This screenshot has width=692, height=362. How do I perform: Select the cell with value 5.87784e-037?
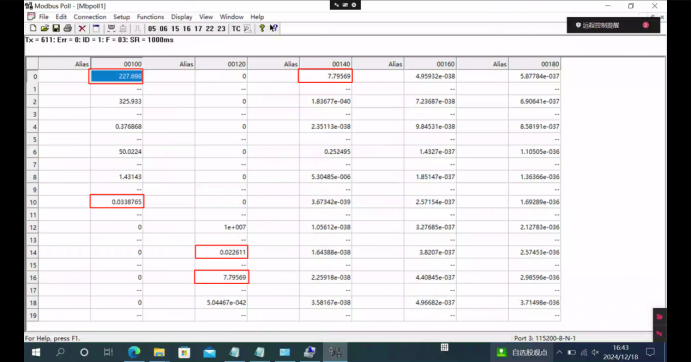click(534, 76)
